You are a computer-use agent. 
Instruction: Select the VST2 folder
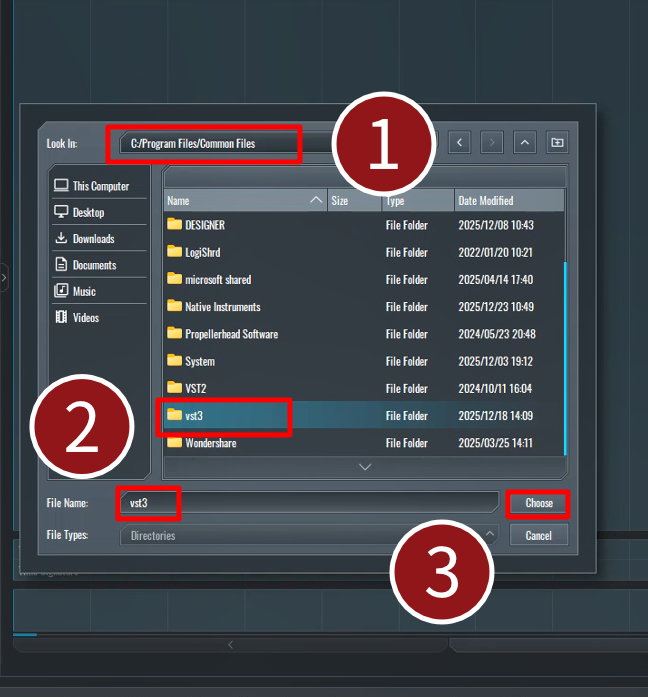pyautogui.click(x=196, y=388)
